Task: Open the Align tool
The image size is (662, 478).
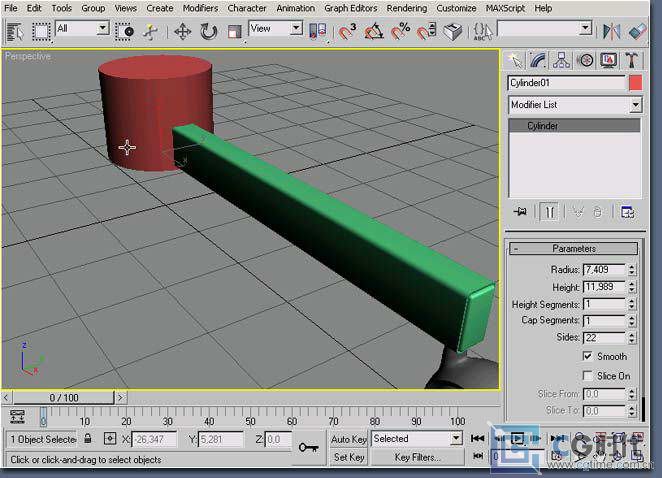Action: [x=637, y=32]
